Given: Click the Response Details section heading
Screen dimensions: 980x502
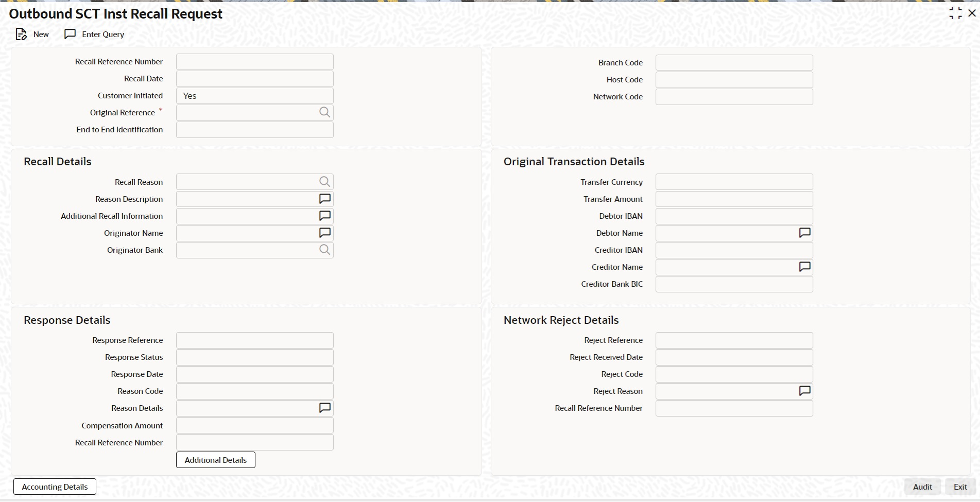Looking at the screenshot, I should [67, 320].
